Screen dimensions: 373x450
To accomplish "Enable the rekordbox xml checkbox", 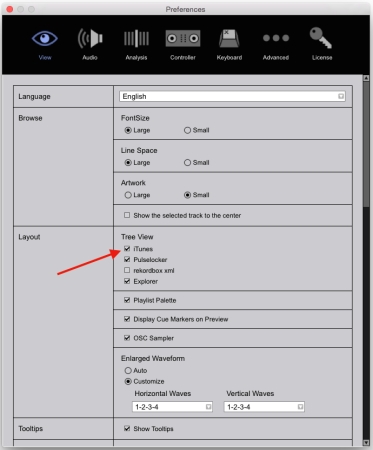I will click(127, 270).
